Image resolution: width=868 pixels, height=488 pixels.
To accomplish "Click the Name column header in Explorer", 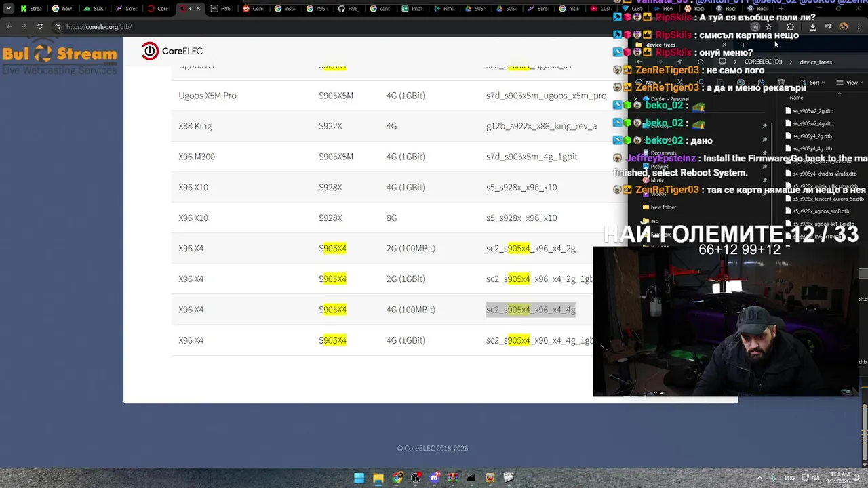I will 796,98.
